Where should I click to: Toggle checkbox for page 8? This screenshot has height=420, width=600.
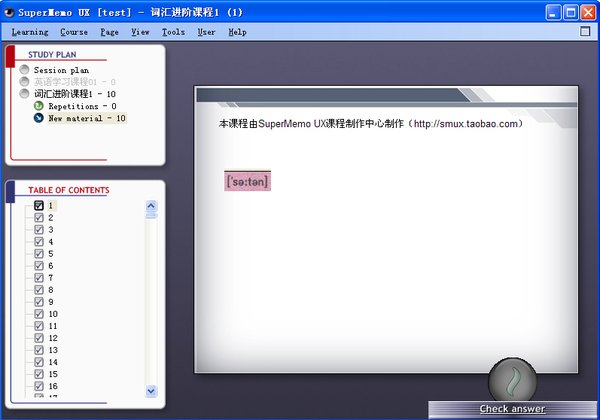(x=39, y=290)
